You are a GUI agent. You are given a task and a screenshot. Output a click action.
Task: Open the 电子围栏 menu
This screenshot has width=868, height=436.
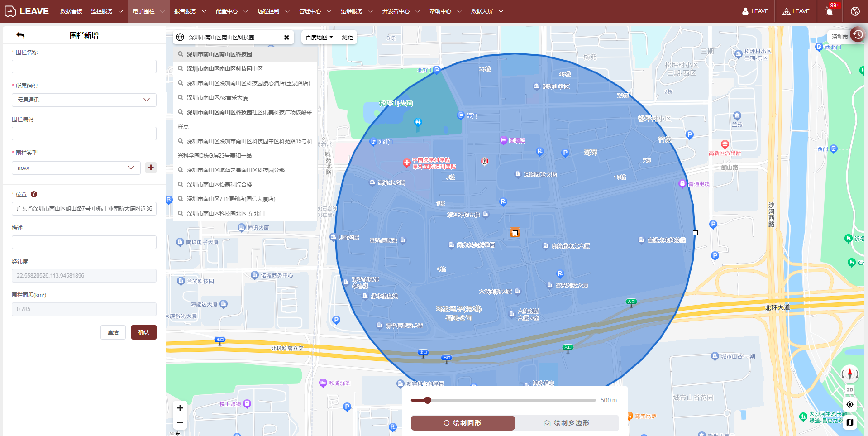click(x=148, y=11)
